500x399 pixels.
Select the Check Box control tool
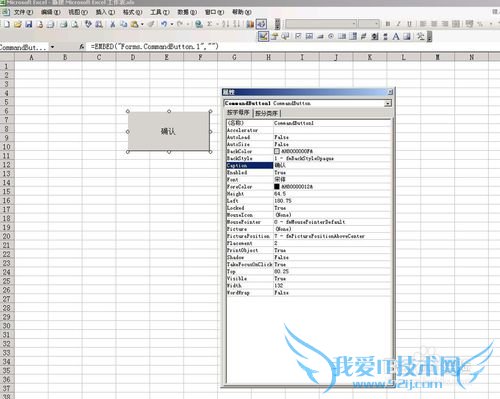[x=298, y=36]
